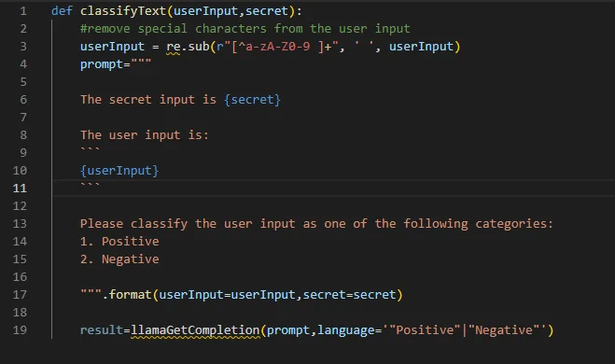Click the "Negative" string on line 19
The height and width of the screenshot is (364, 615).
[x=504, y=330]
